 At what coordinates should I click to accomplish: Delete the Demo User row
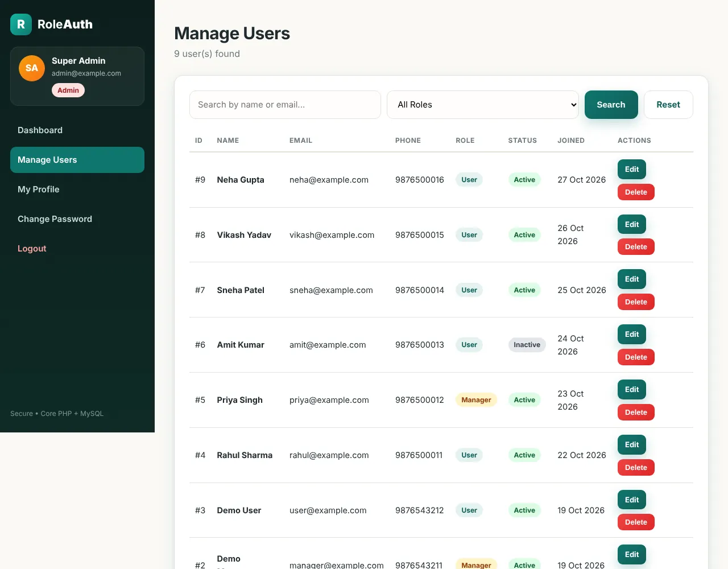[636, 522]
